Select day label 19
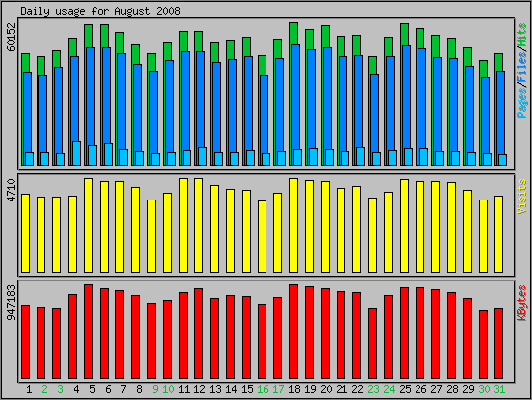 (x=310, y=389)
